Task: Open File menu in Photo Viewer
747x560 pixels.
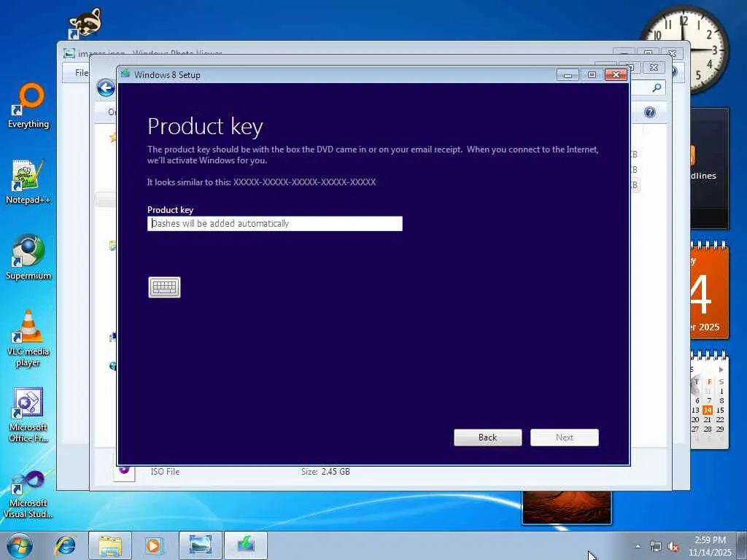Action: tap(82, 72)
